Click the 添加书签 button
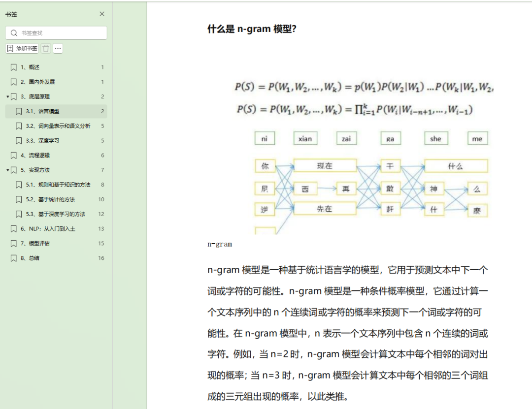Image resolution: width=532 pixels, height=409 pixels. (x=22, y=48)
